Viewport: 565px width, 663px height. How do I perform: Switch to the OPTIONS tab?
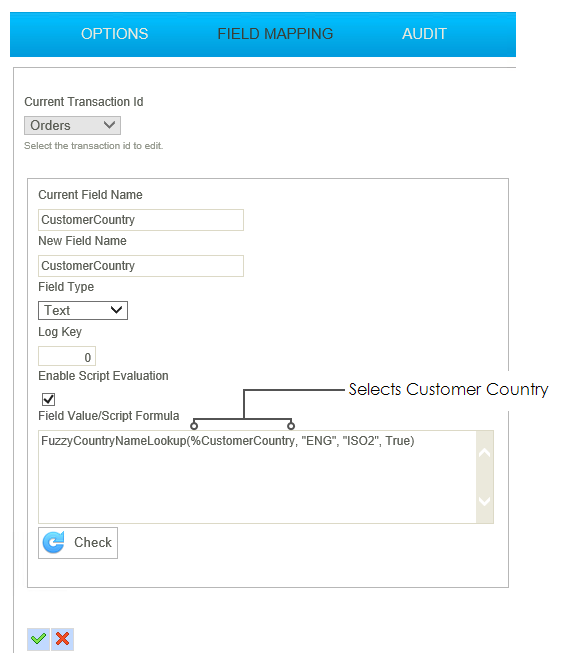click(x=115, y=34)
